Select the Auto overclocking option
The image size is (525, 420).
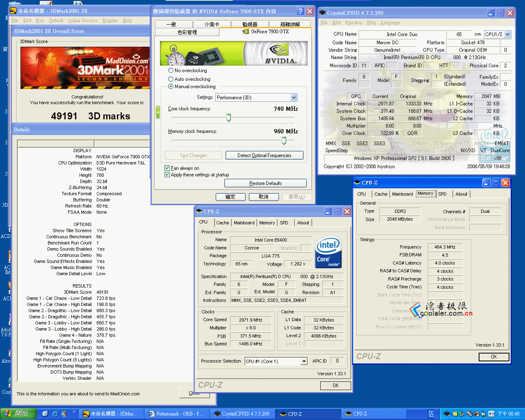tap(171, 79)
